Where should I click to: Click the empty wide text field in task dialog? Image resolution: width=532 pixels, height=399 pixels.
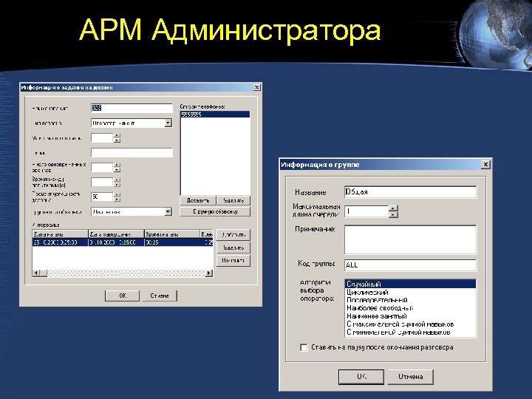pyautogui.click(x=132, y=152)
